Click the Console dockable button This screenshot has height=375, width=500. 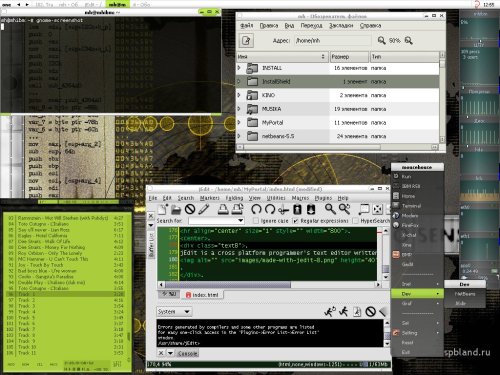[x=187, y=353]
